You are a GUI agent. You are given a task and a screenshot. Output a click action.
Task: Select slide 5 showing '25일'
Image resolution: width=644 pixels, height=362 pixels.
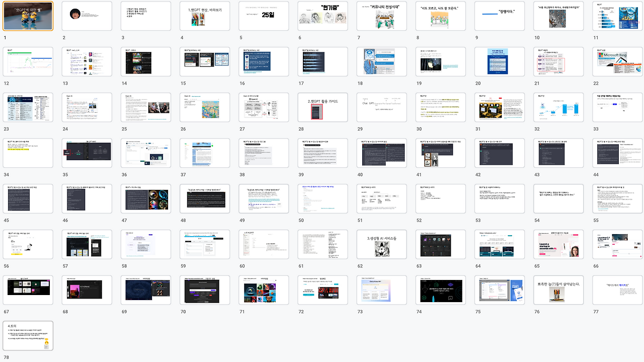pos(264,16)
